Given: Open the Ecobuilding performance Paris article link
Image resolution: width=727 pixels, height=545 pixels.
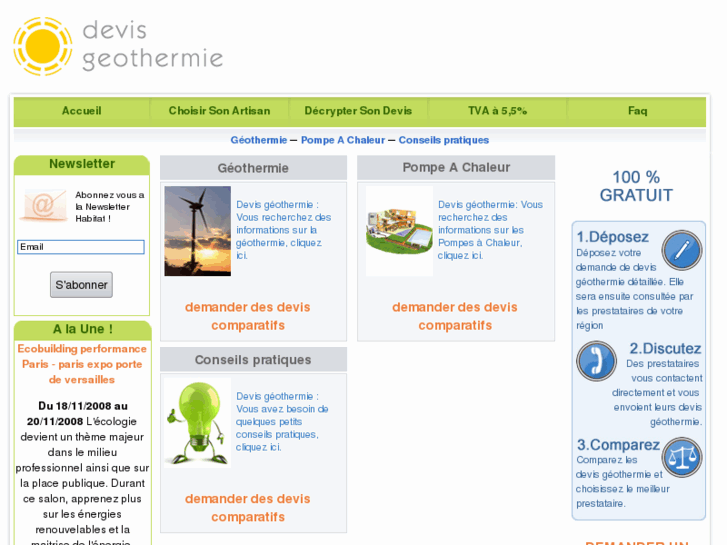Looking at the screenshot, I should (x=82, y=364).
